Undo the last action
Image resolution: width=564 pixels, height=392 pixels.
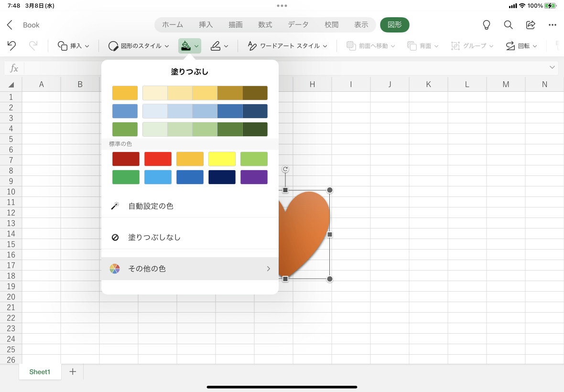pyautogui.click(x=11, y=46)
